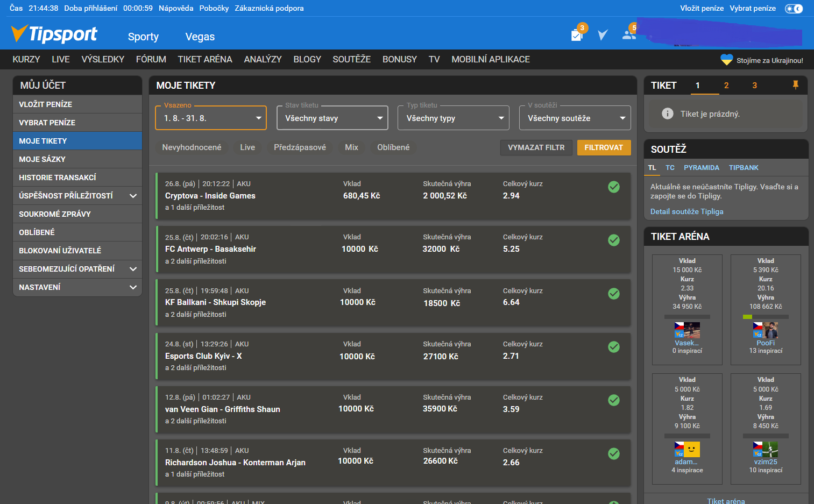Open Detail soutěže Tipliga link

[x=687, y=211]
